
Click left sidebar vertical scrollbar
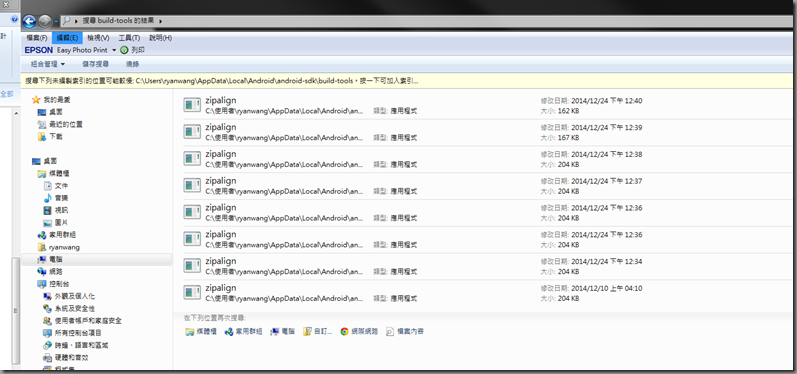pyautogui.click(x=16, y=311)
